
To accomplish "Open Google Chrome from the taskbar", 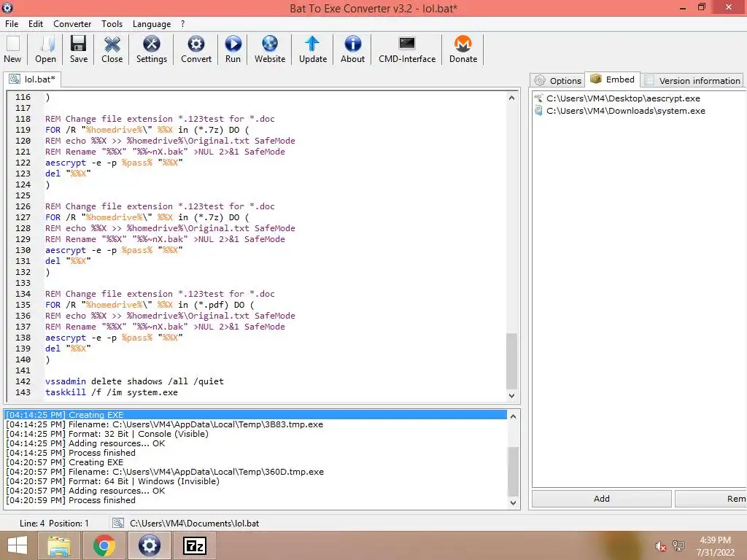I will (104, 545).
